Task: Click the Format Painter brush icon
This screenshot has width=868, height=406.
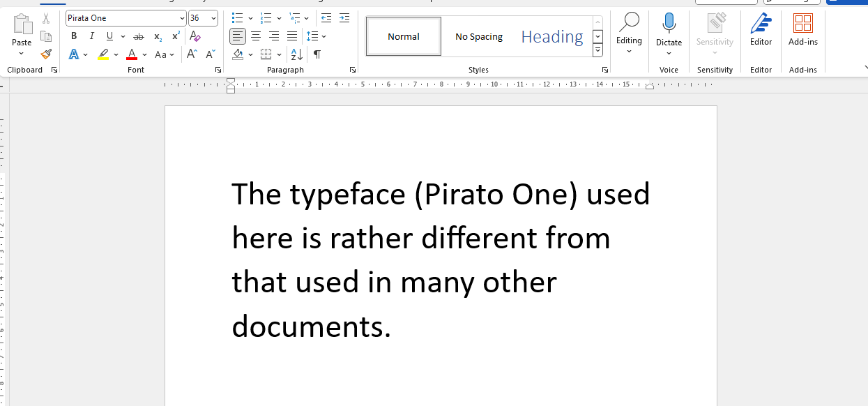Action: [46, 54]
